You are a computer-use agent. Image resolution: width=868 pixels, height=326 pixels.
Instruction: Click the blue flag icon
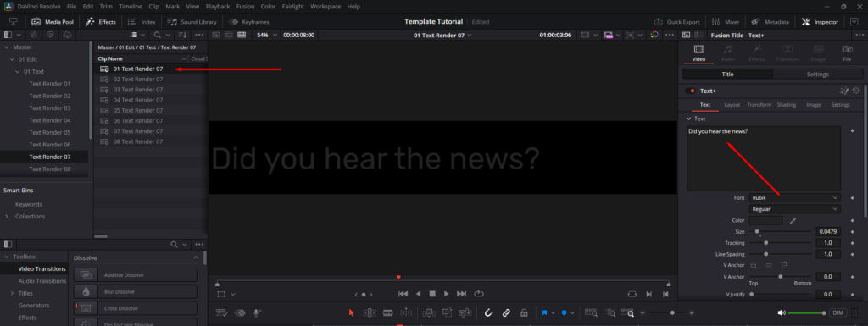[545, 312]
